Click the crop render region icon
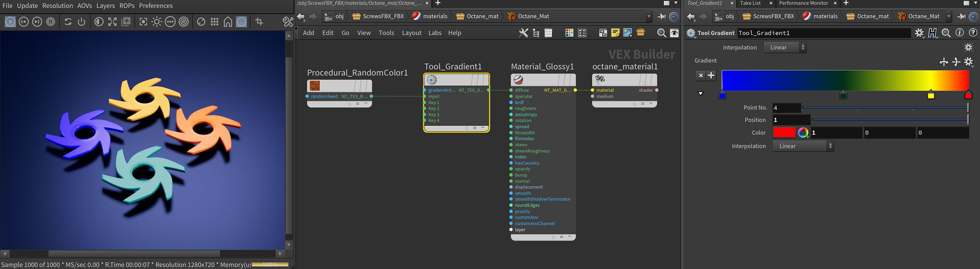980x269 pixels. 259,22
